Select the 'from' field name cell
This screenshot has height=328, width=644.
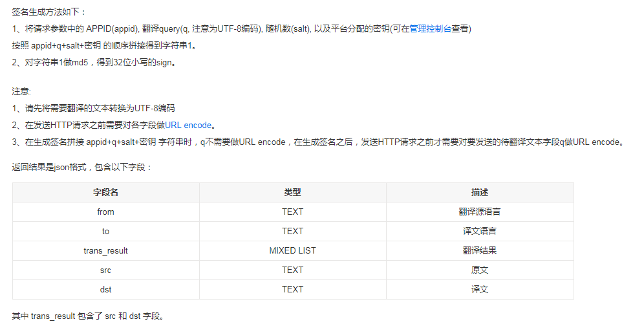[106, 212]
